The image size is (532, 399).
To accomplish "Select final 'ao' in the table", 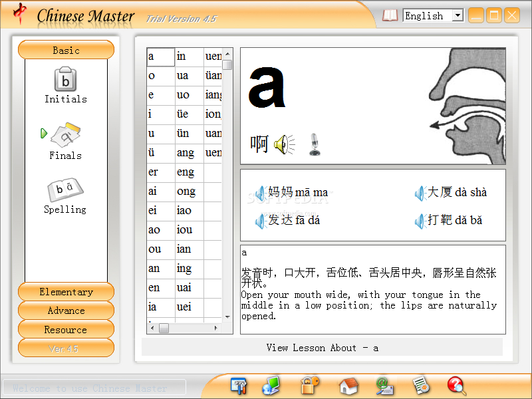I will (x=161, y=231).
